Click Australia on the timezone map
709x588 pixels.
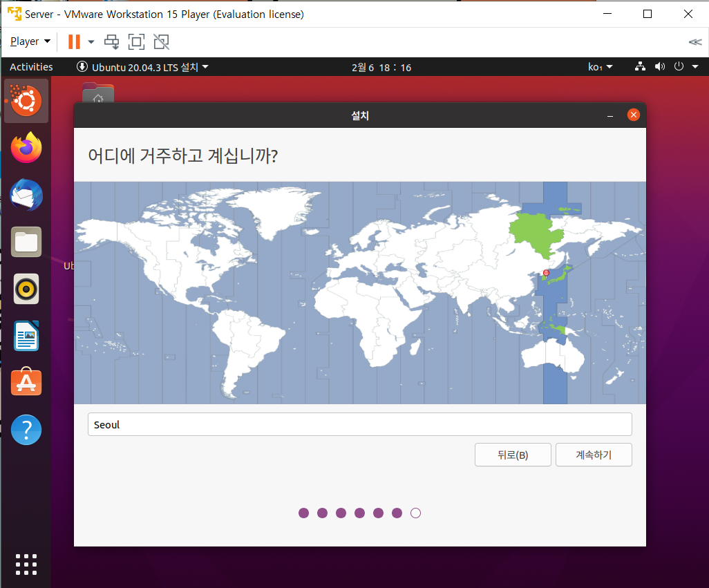coord(551,354)
